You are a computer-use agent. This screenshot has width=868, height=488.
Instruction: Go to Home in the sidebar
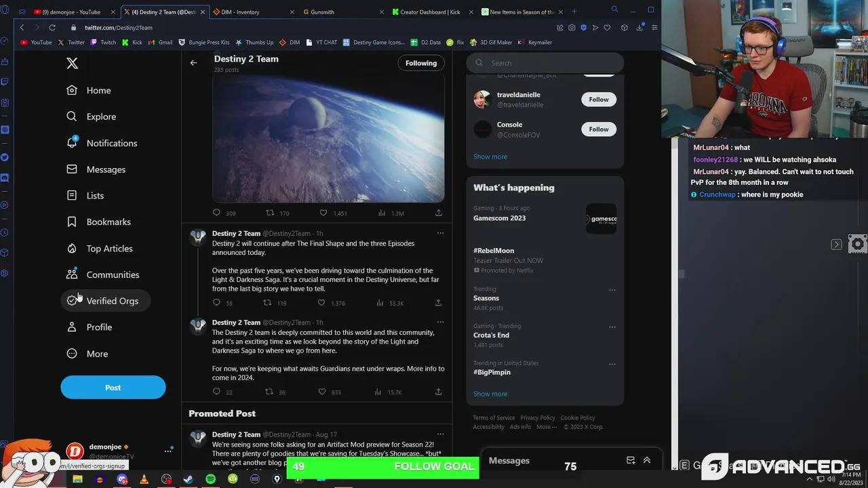tap(89, 90)
